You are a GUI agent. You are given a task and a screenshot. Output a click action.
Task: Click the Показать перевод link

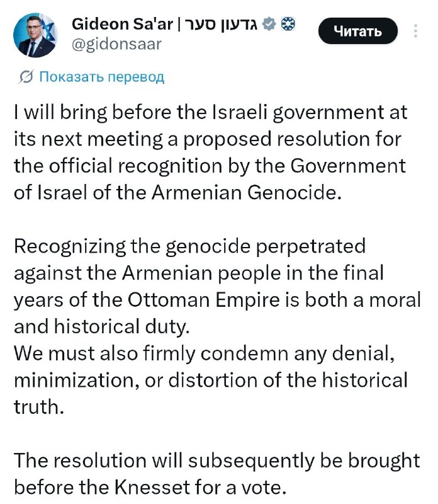click(101, 77)
